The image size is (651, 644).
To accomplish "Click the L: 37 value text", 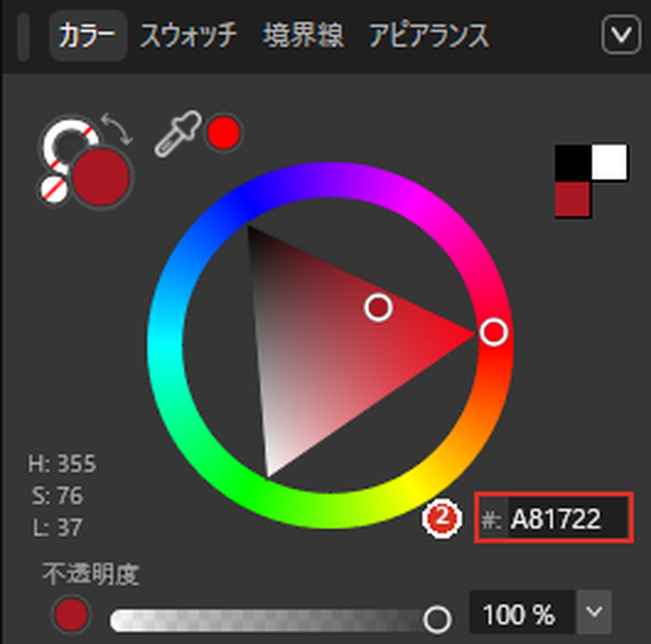I will [57, 527].
